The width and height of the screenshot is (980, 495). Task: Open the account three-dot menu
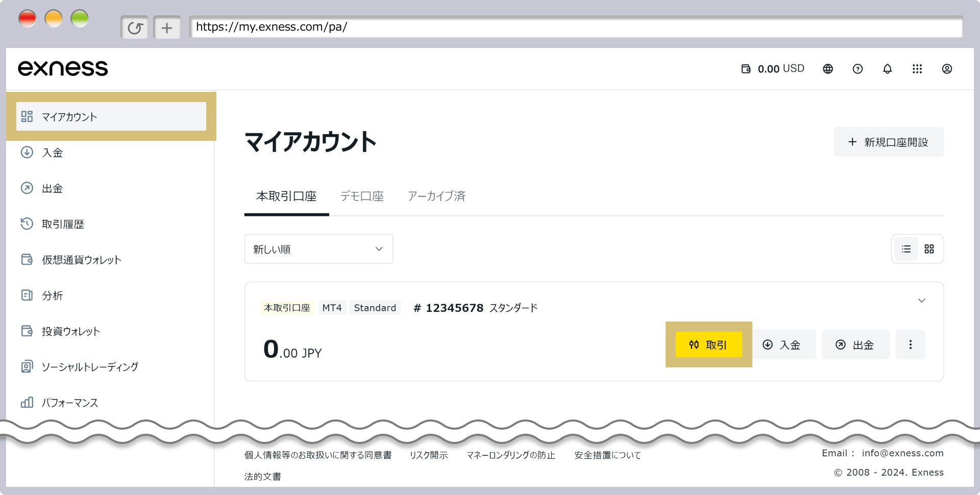coord(911,345)
